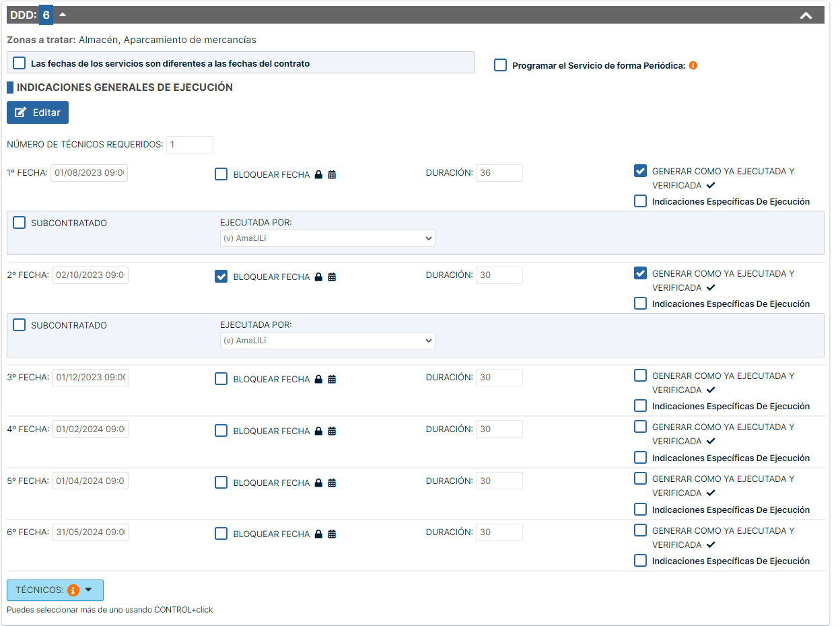Viewport: 840px width, 626px height.
Task: Click the DURACIÓN field for 3º FECHA
Action: pos(499,378)
